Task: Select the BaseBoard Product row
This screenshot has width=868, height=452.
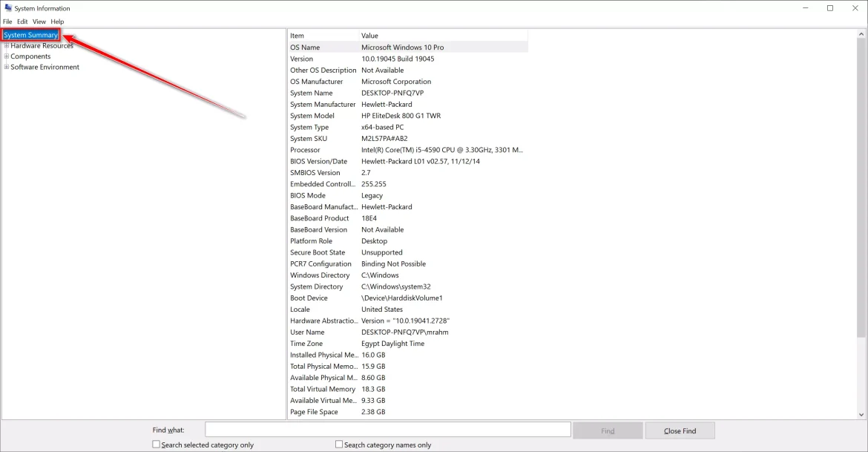Action: [408, 218]
